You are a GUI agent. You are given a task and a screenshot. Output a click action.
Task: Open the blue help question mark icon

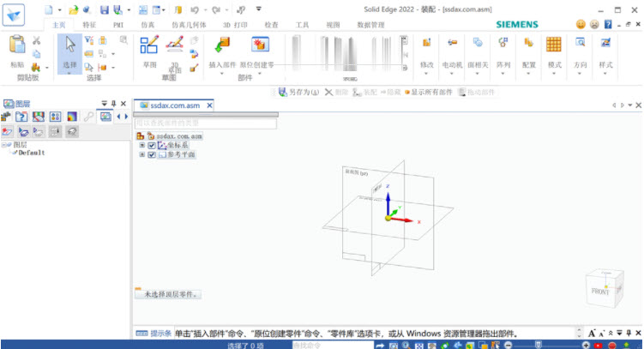click(608, 25)
